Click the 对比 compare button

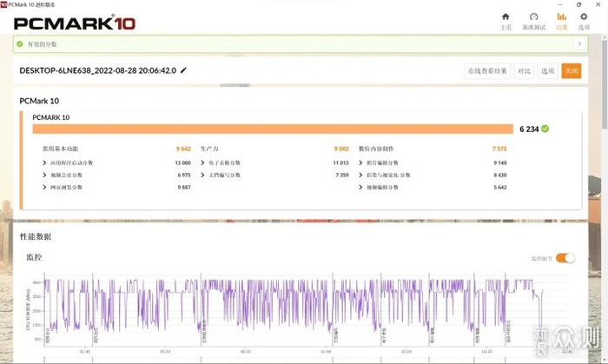tap(524, 71)
